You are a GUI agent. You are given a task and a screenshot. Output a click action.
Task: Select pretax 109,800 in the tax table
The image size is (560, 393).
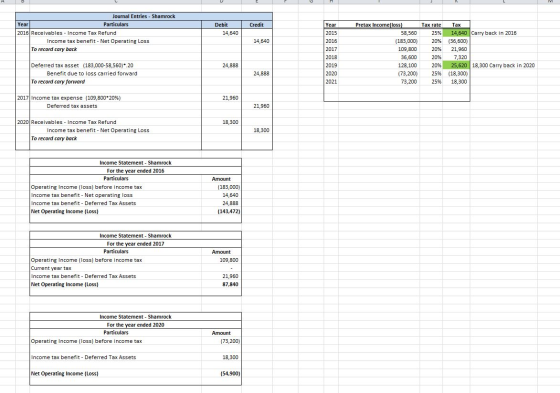[x=408, y=49]
